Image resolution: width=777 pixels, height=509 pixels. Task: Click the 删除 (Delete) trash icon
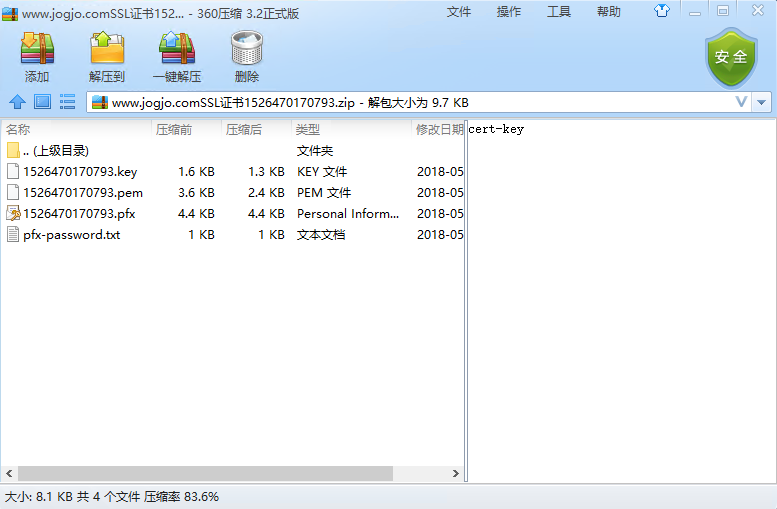[246, 48]
